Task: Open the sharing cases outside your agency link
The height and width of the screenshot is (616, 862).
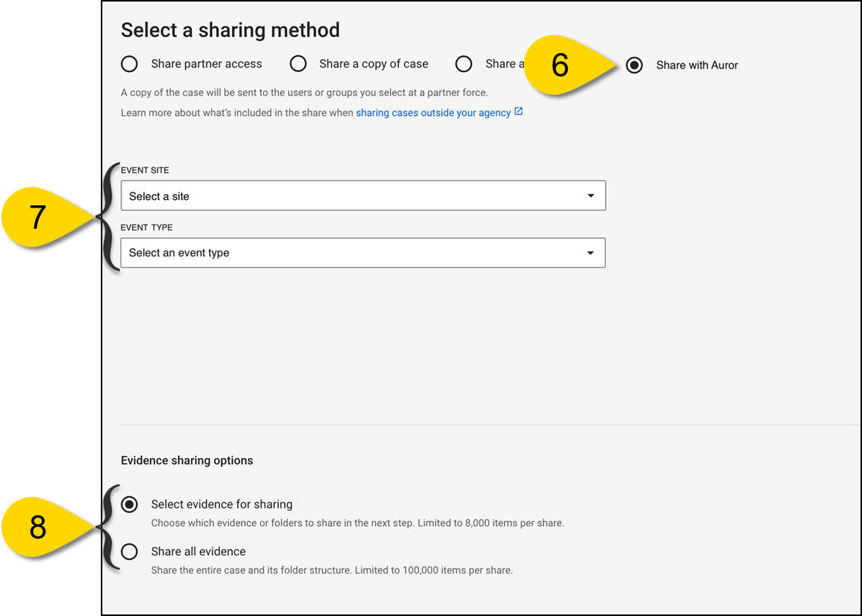Action: (433, 113)
